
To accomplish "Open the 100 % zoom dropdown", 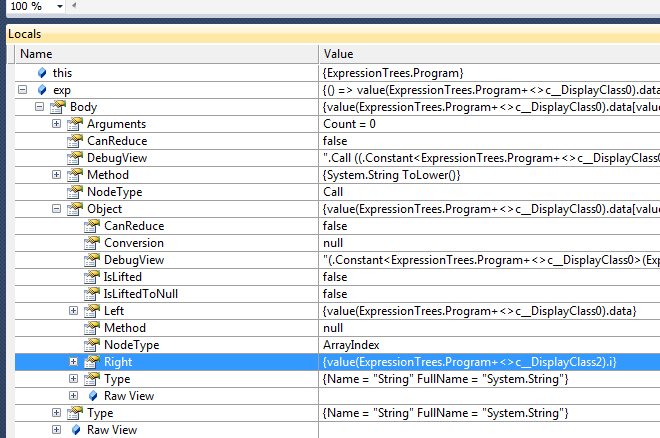I will tap(59, 6).
